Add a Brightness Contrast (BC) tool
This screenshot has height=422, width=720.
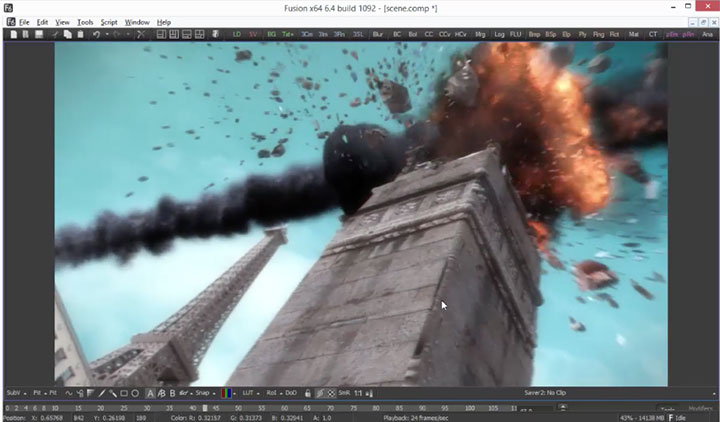click(x=397, y=34)
